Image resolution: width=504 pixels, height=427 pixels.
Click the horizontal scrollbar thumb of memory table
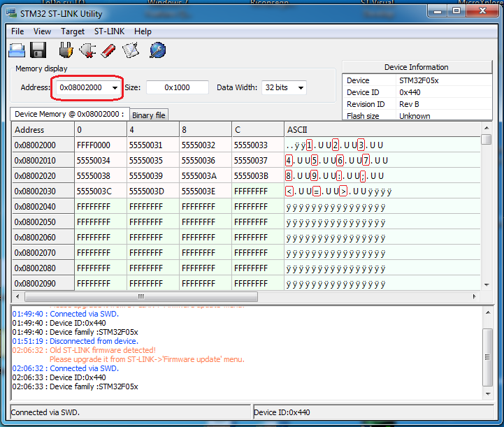pyautogui.click(x=141, y=296)
